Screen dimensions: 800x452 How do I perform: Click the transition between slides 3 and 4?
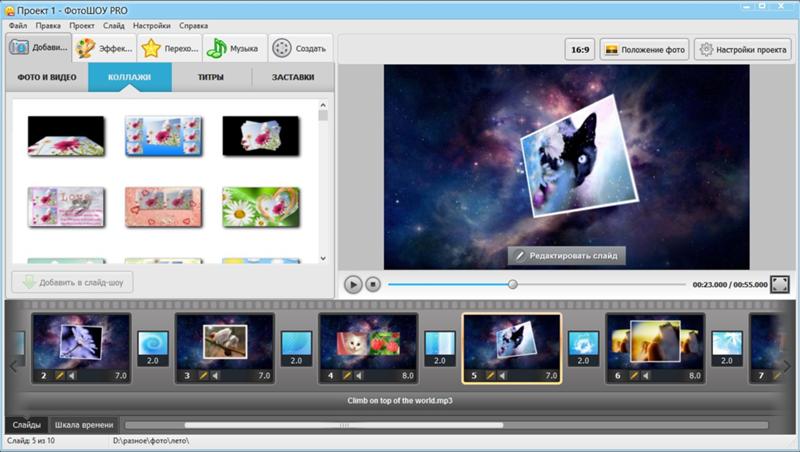point(296,348)
